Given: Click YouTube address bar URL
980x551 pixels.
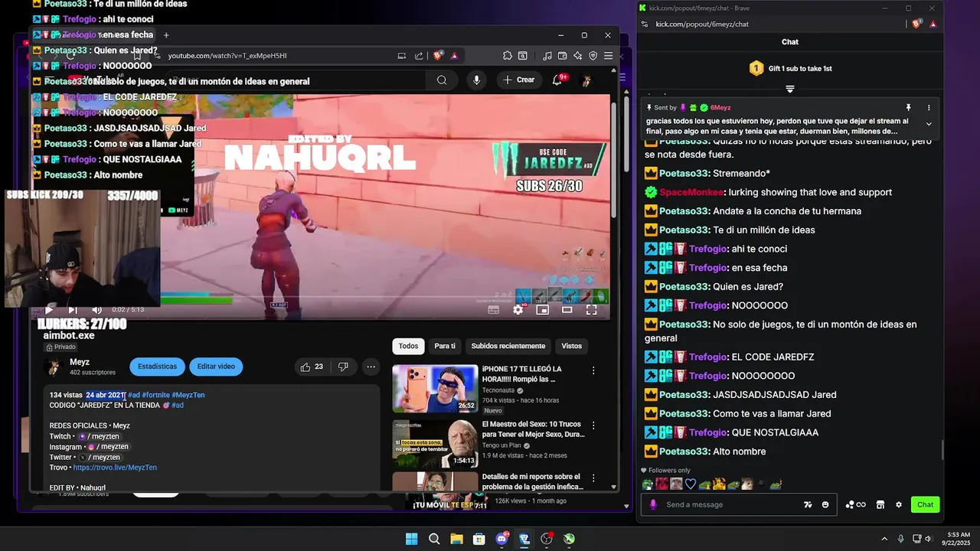Looking at the screenshot, I should 227,56.
